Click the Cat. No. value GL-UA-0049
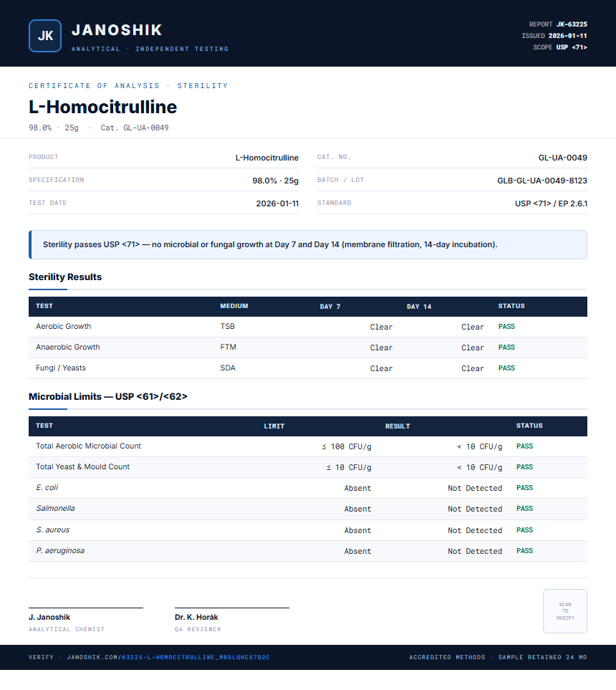This screenshot has height=690, width=616. (563, 158)
